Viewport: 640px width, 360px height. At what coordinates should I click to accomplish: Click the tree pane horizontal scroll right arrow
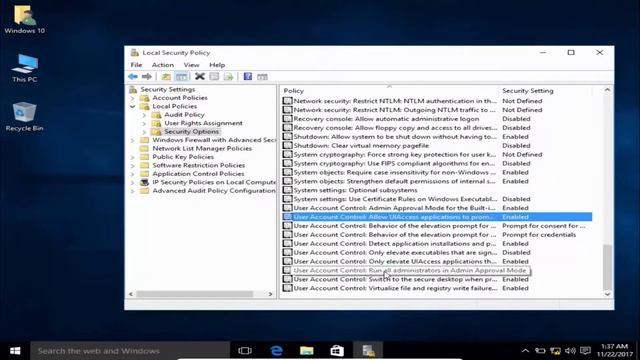(x=270, y=294)
